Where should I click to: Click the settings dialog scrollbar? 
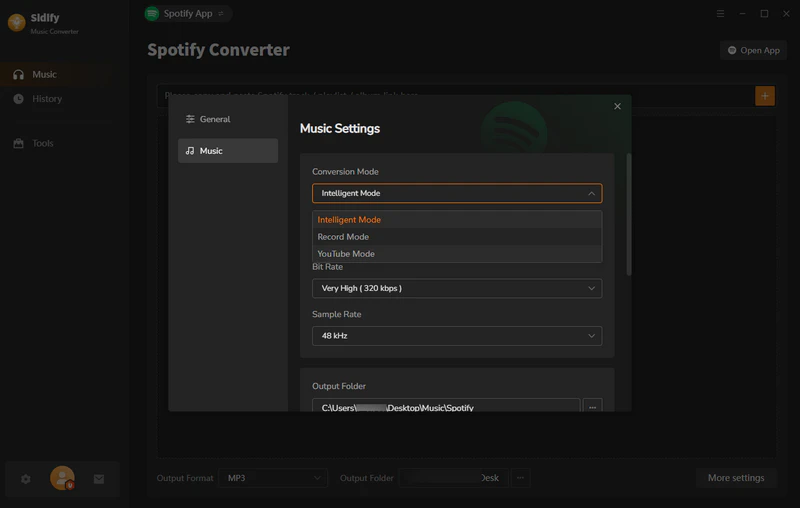[629, 215]
